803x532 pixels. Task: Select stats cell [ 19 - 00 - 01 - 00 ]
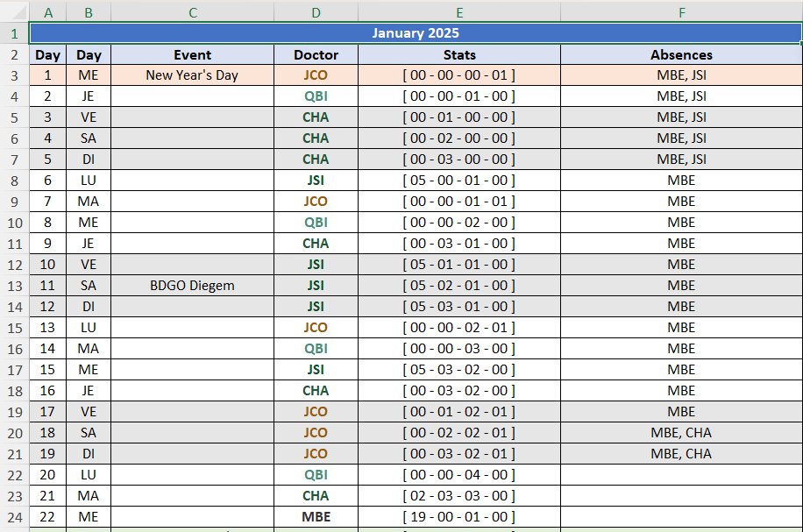pos(459,517)
